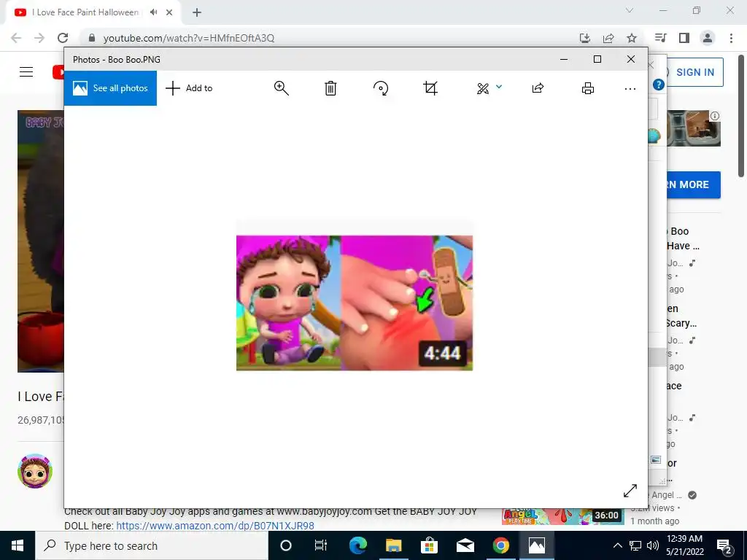Click the ad info icon on YouTube
The width and height of the screenshot is (747, 560).
point(715,116)
